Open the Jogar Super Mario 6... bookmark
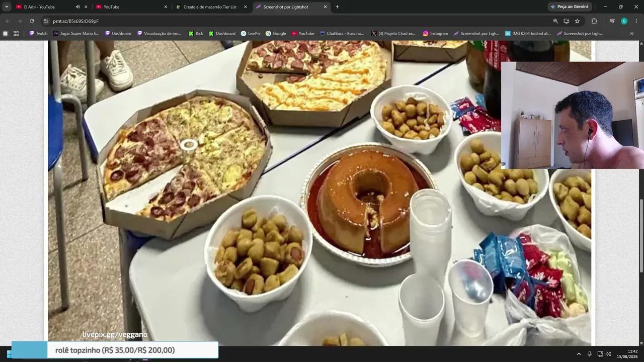Image resolution: width=644 pixels, height=362 pixels. [x=76, y=34]
